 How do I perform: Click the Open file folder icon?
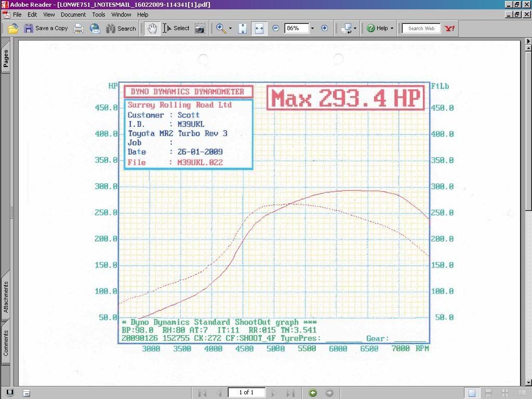pyautogui.click(x=13, y=29)
